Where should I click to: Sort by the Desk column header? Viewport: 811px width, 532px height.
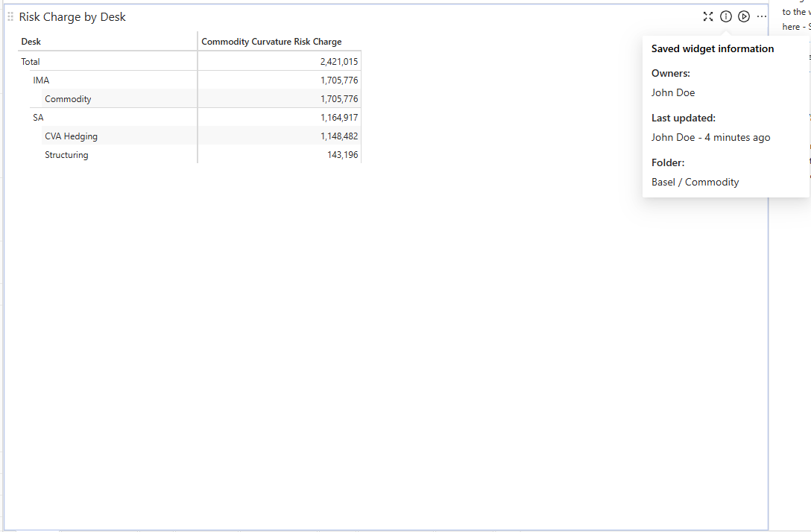point(31,42)
